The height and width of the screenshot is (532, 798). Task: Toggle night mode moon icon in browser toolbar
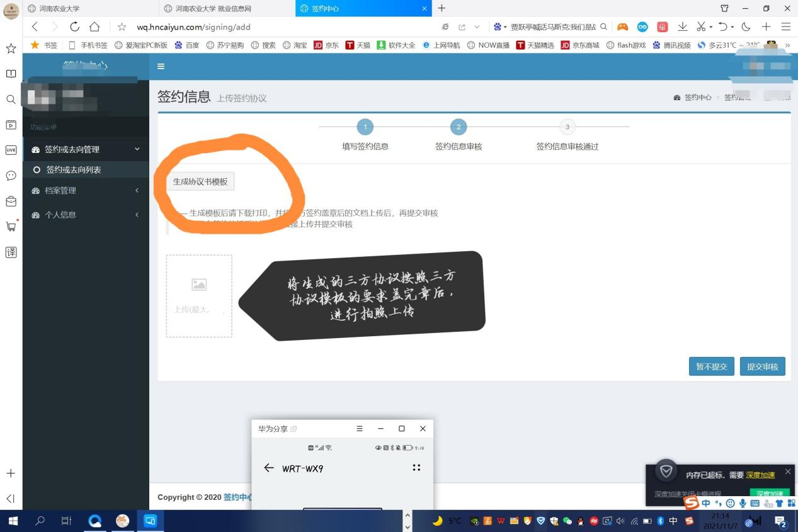point(746,27)
